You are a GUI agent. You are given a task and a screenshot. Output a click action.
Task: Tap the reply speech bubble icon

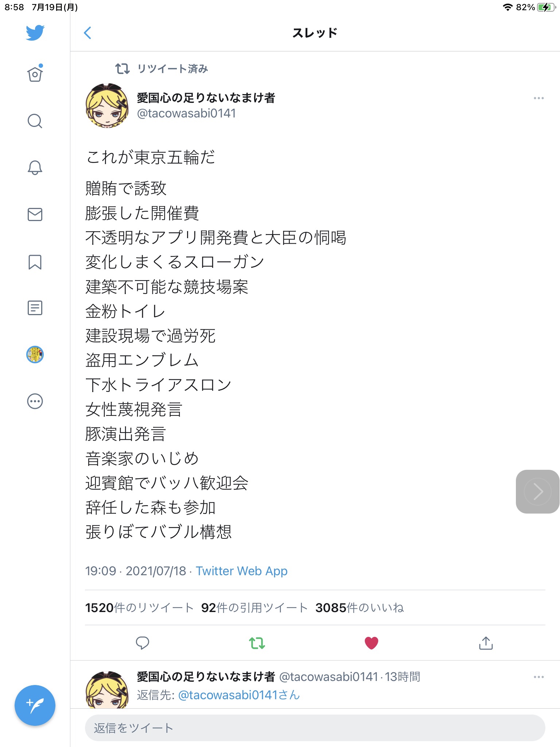tap(142, 643)
